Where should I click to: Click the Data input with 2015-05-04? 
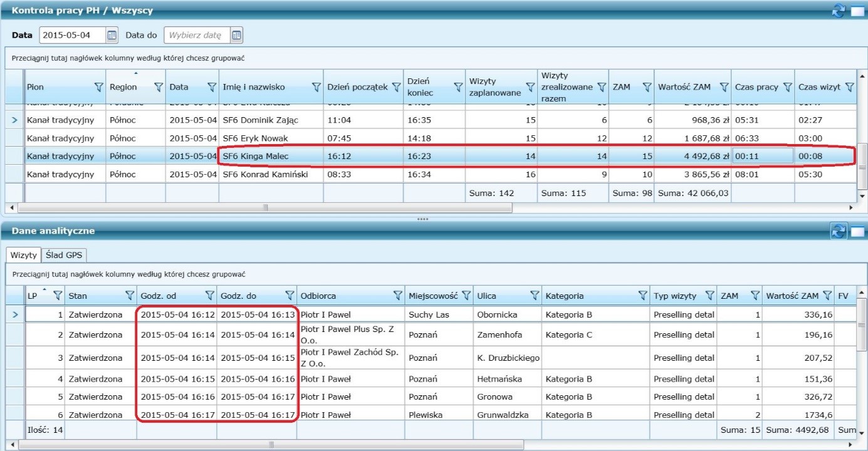(72, 35)
